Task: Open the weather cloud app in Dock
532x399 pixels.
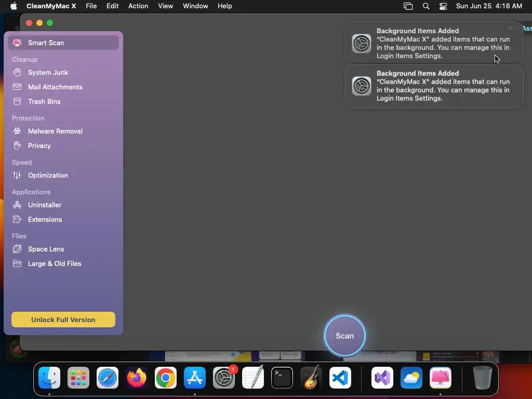Action: coord(411,378)
